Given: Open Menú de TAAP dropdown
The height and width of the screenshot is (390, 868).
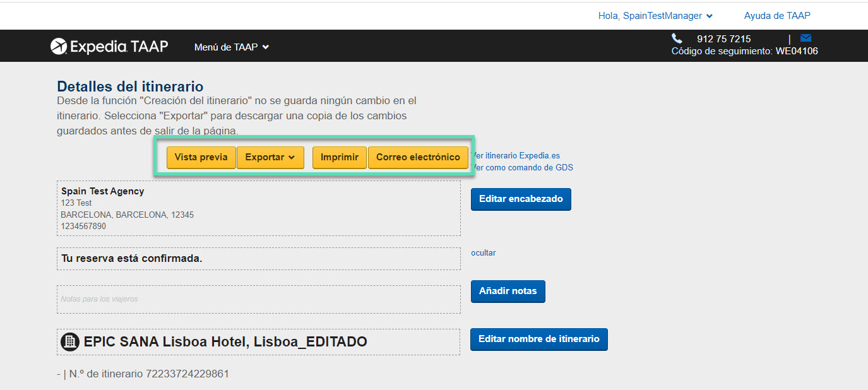Looking at the screenshot, I should point(232,47).
